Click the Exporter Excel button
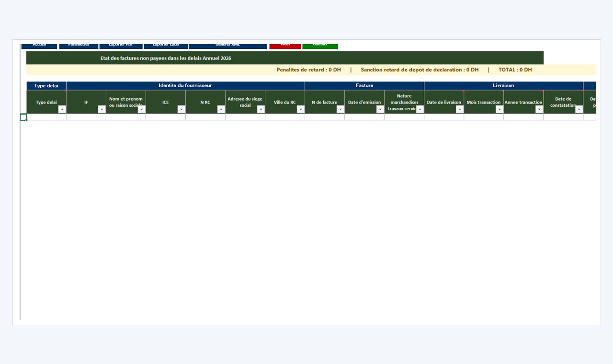613x364 pixels. 166,45
